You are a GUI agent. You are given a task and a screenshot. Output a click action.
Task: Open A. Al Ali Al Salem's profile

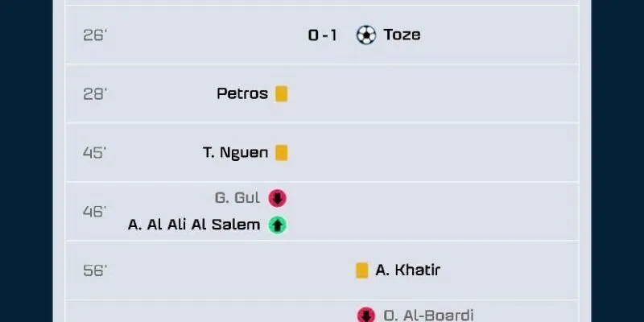pyautogui.click(x=194, y=225)
